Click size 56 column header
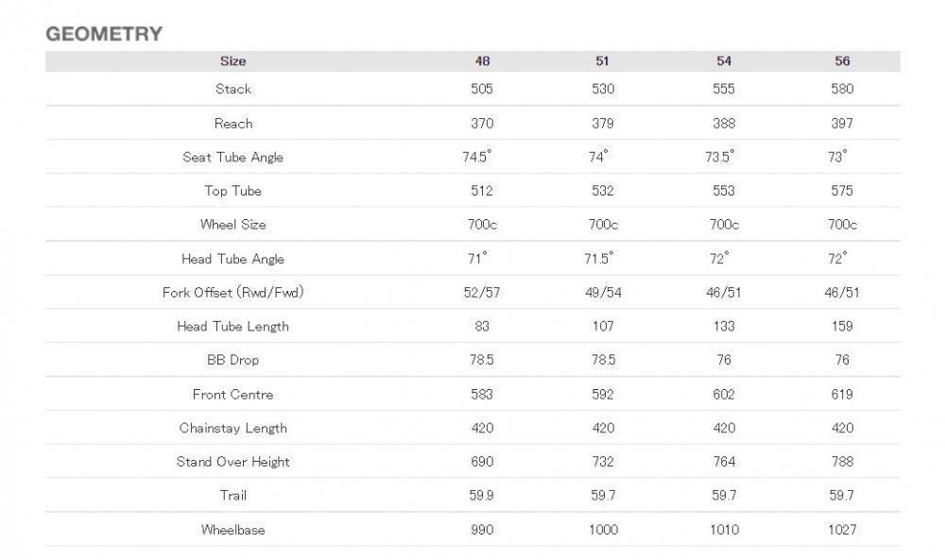 click(x=842, y=60)
